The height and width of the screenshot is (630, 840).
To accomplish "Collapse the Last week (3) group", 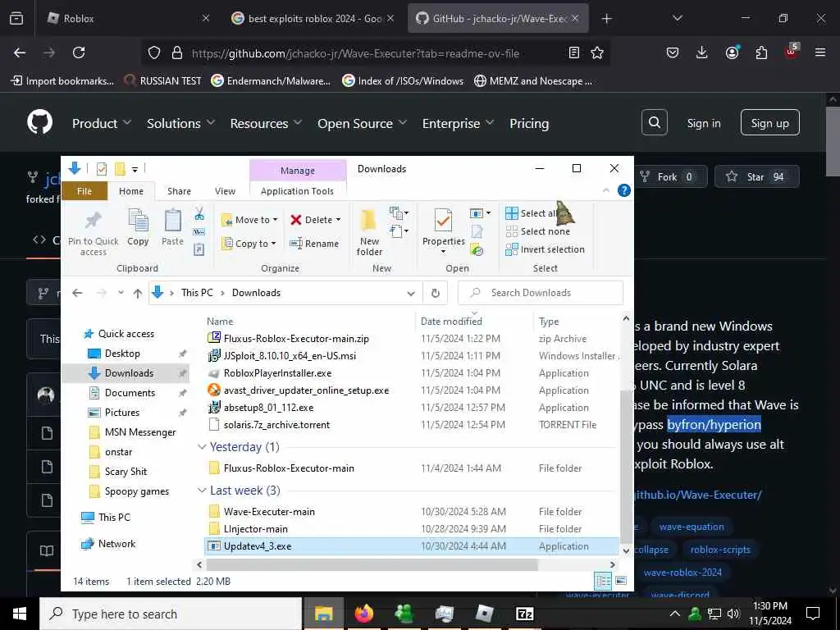I will pyautogui.click(x=202, y=491).
